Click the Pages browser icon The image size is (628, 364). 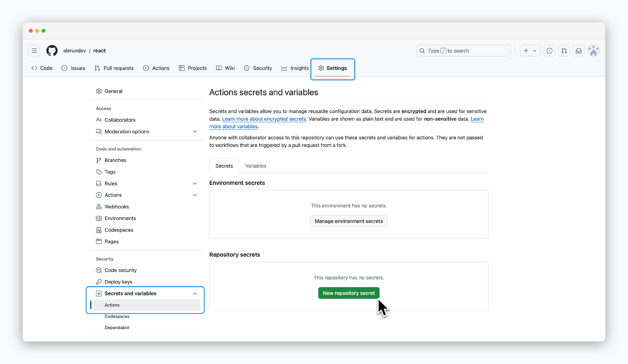pyautogui.click(x=99, y=241)
